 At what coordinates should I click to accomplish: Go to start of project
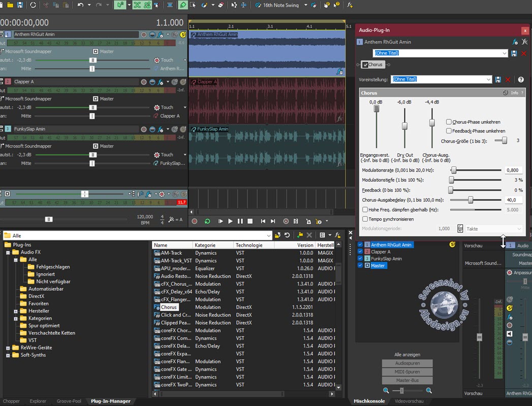pyautogui.click(x=263, y=221)
